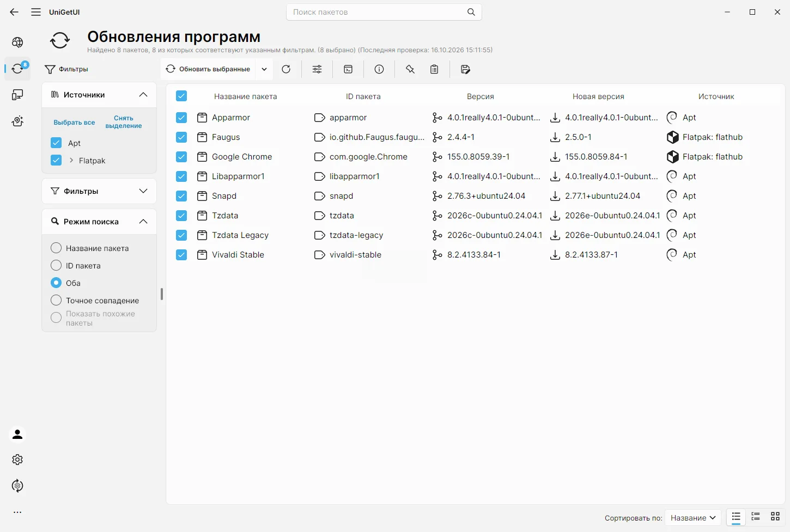The height and width of the screenshot is (532, 790).
Task: Open package managers icon in sidebar
Action: [x=17, y=486]
